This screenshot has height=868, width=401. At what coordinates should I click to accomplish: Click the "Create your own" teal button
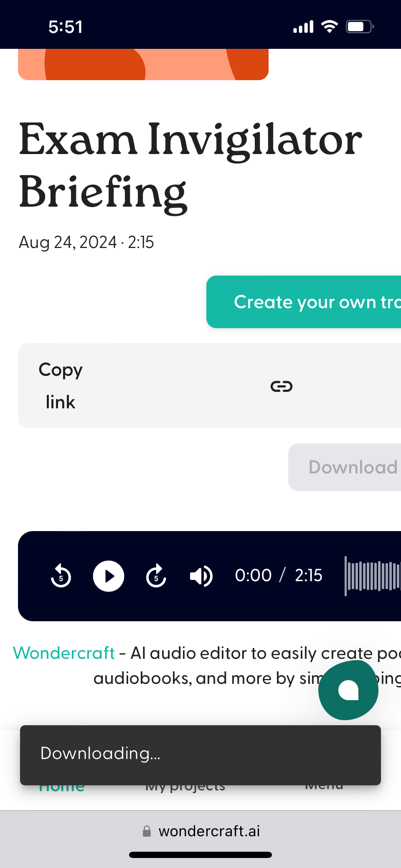[304, 302]
